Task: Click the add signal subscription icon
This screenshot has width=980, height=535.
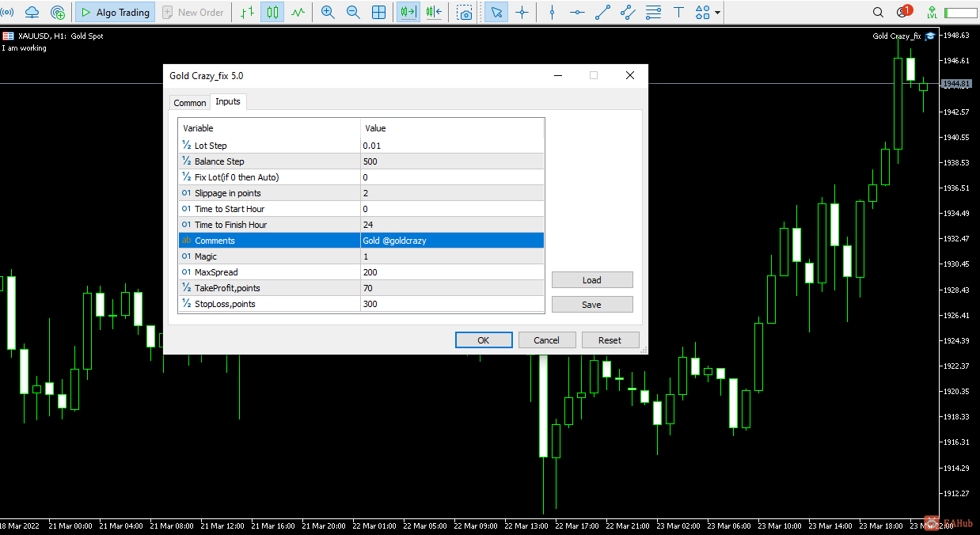Action: point(58,13)
